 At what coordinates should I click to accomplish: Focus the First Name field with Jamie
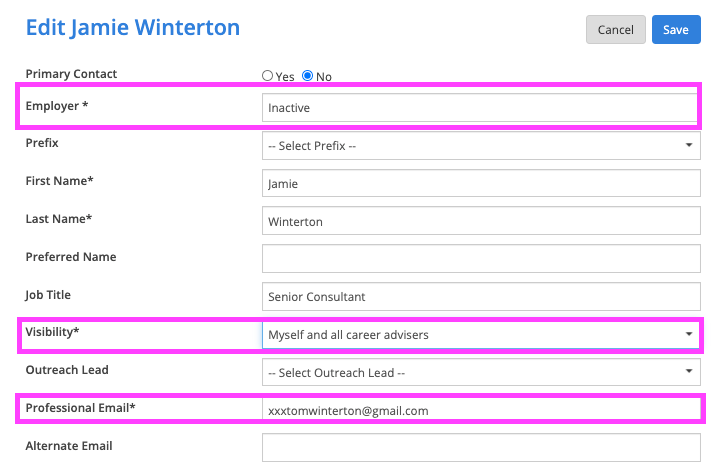pos(481,184)
